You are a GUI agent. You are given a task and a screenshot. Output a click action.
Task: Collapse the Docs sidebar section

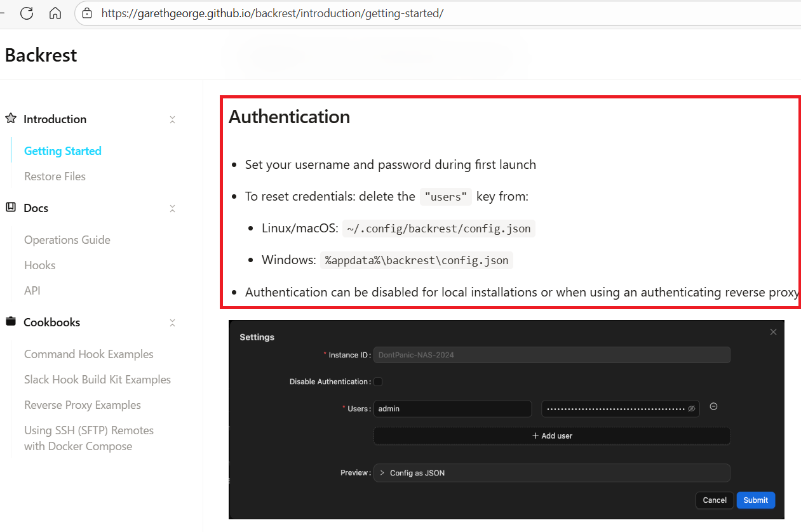pos(172,208)
